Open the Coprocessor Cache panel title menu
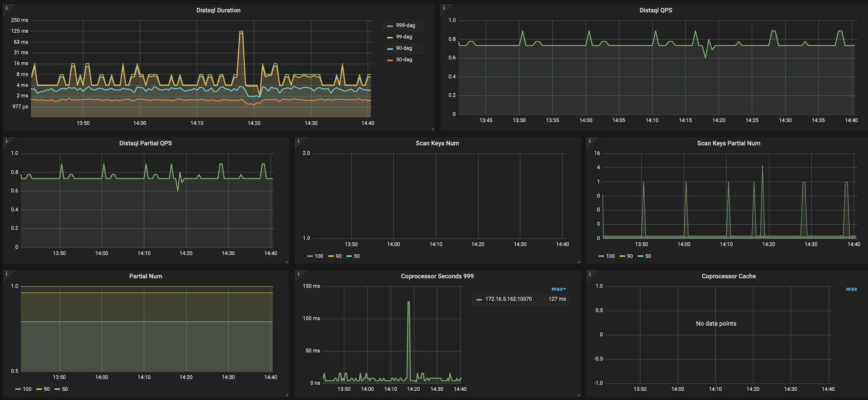 728,276
